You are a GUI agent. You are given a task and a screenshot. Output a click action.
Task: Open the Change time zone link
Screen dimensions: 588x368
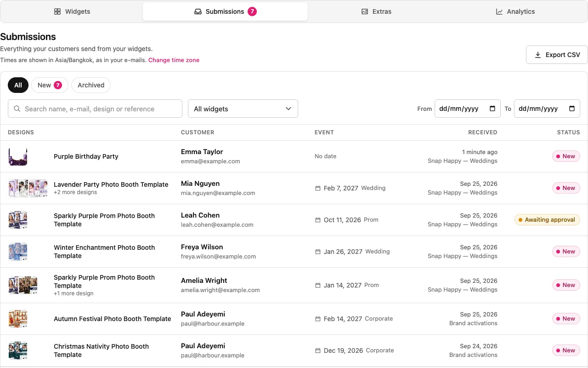point(174,60)
